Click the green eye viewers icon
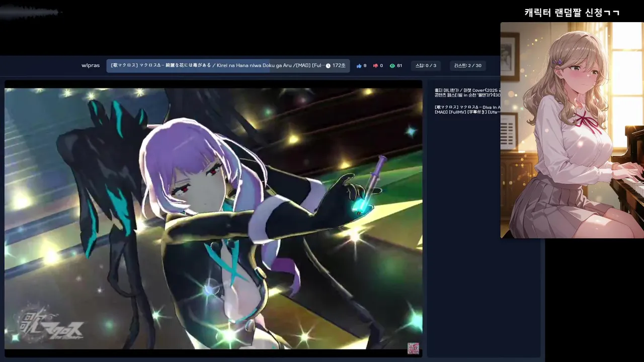644x362 pixels. click(x=392, y=66)
